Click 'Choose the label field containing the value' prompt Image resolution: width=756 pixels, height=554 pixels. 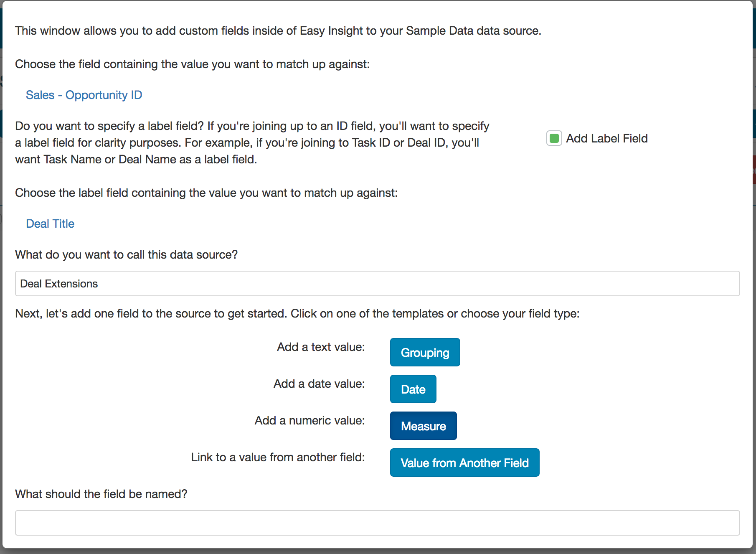tap(206, 193)
